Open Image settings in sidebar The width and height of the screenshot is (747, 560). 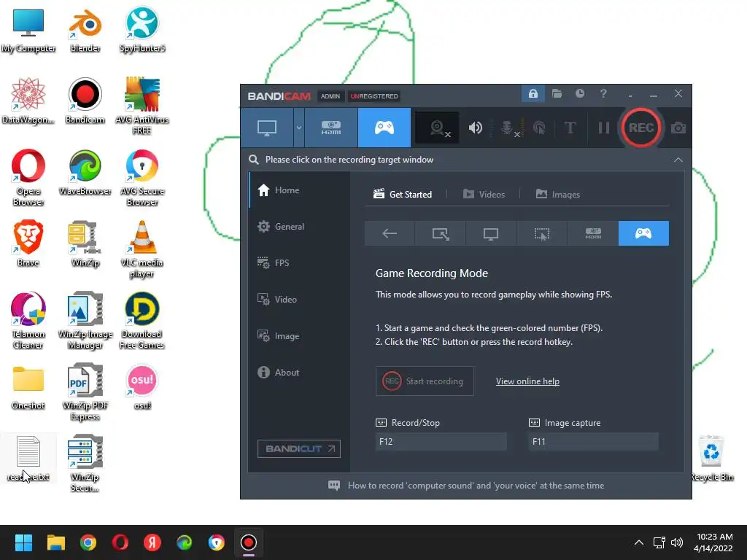pos(300,335)
